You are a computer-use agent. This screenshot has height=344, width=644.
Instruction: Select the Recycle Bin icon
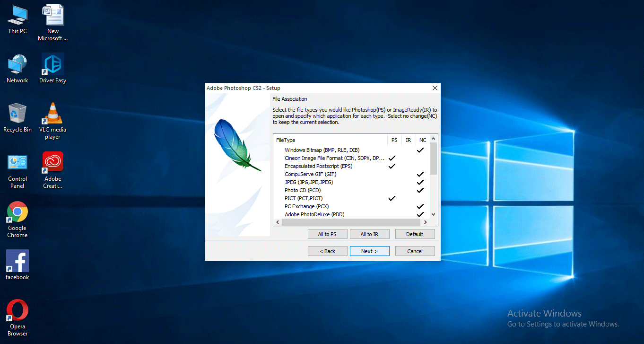coord(17,118)
